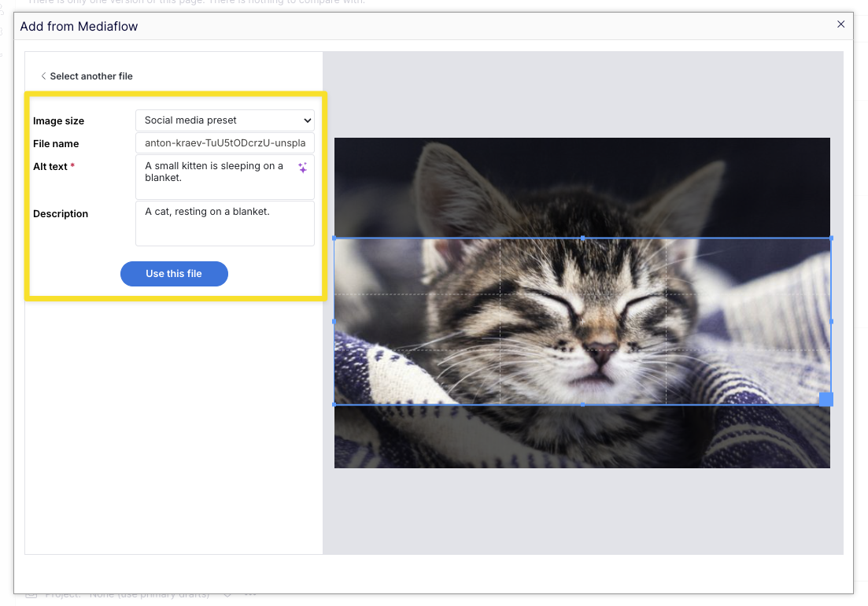Go back via Select another file
The width and height of the screenshot is (868, 606).
pos(87,76)
